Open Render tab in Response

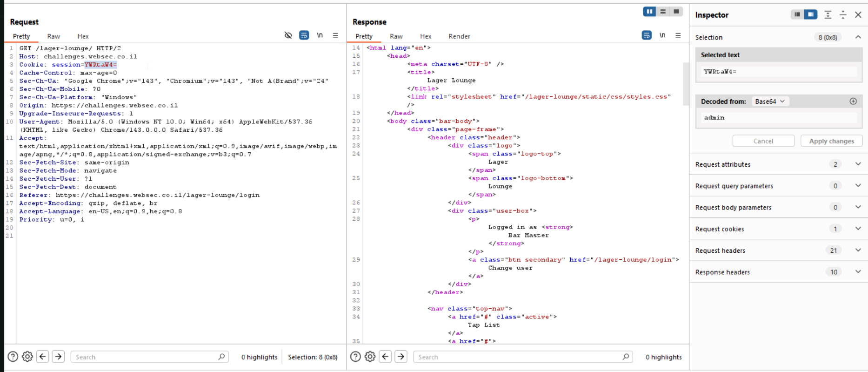(459, 36)
